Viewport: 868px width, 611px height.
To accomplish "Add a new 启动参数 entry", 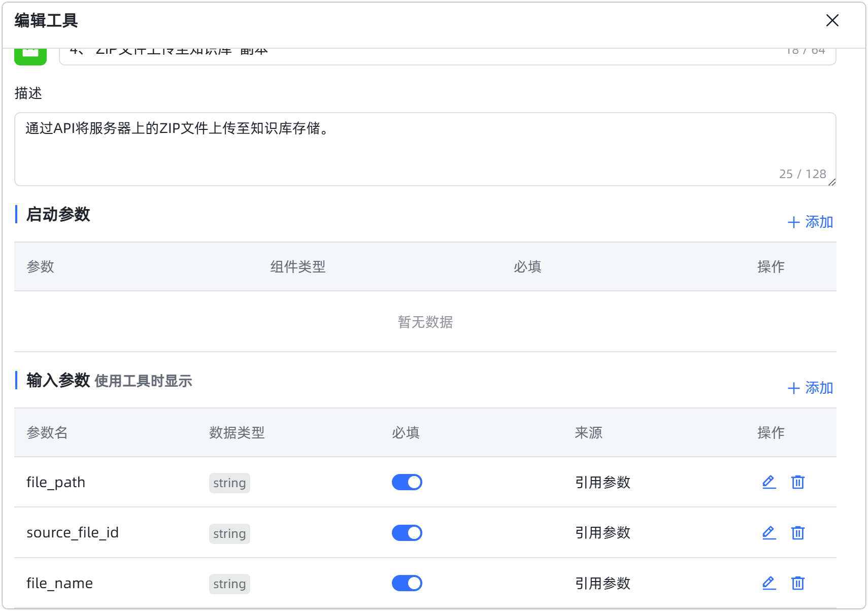I will [810, 222].
